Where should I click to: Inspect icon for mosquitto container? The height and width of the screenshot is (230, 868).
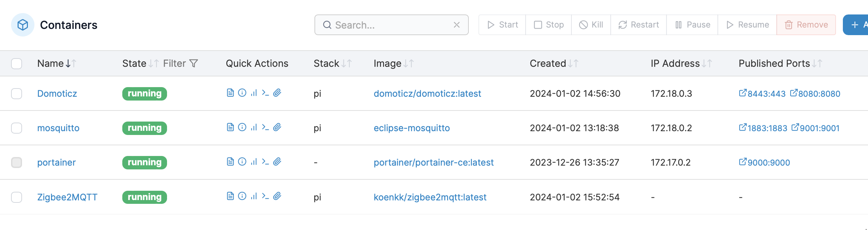(x=242, y=127)
